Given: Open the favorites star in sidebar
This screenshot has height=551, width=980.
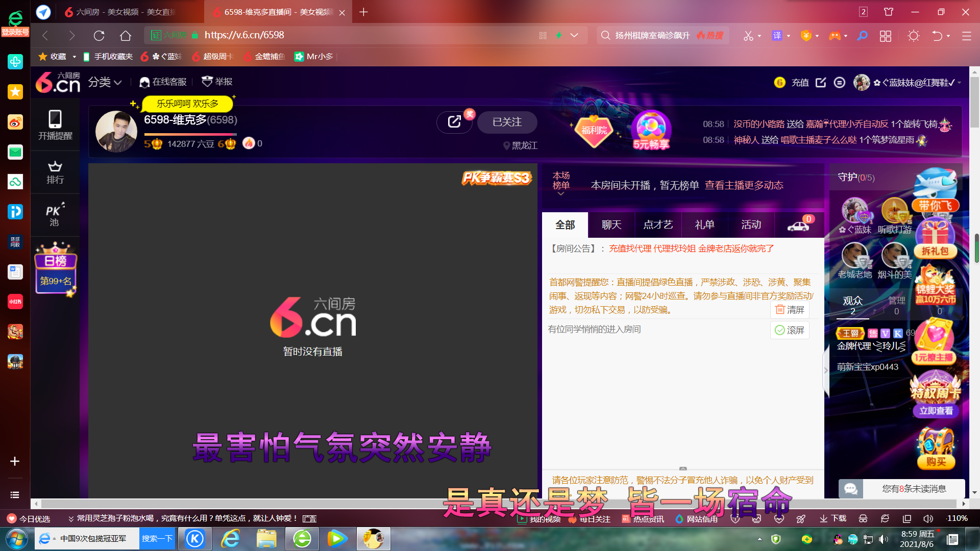Looking at the screenshot, I should (x=15, y=92).
